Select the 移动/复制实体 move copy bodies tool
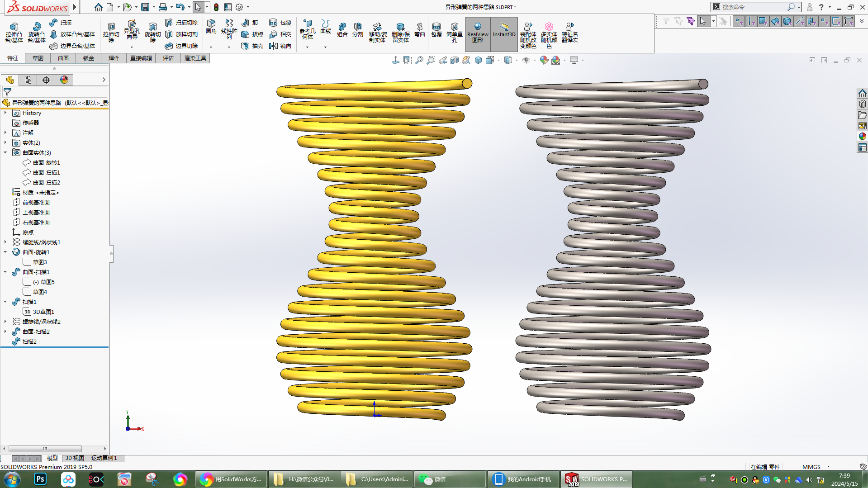868x488 pixels. pyautogui.click(x=378, y=33)
